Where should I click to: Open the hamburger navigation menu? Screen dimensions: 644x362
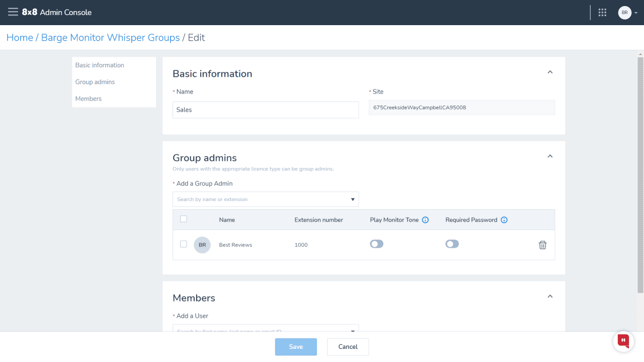[14, 12]
